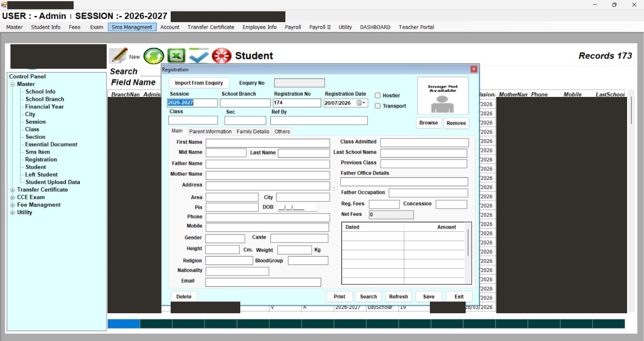Click the BranchNan column header
The width and height of the screenshot is (644, 341).
pyautogui.click(x=125, y=94)
